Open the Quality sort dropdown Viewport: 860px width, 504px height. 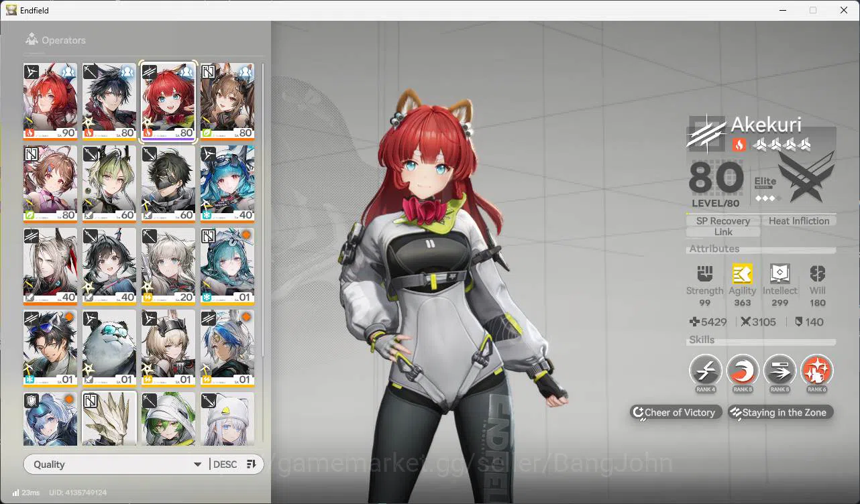[116, 464]
